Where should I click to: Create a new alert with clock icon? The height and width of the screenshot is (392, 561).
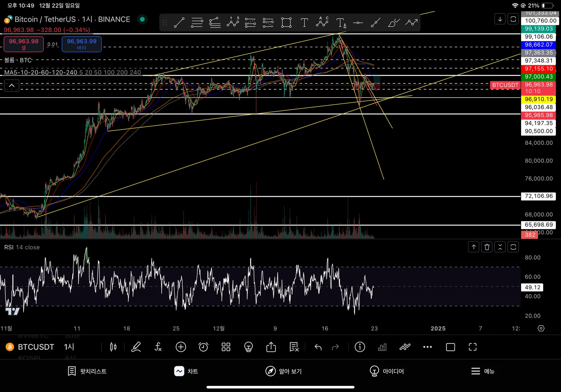click(x=204, y=347)
